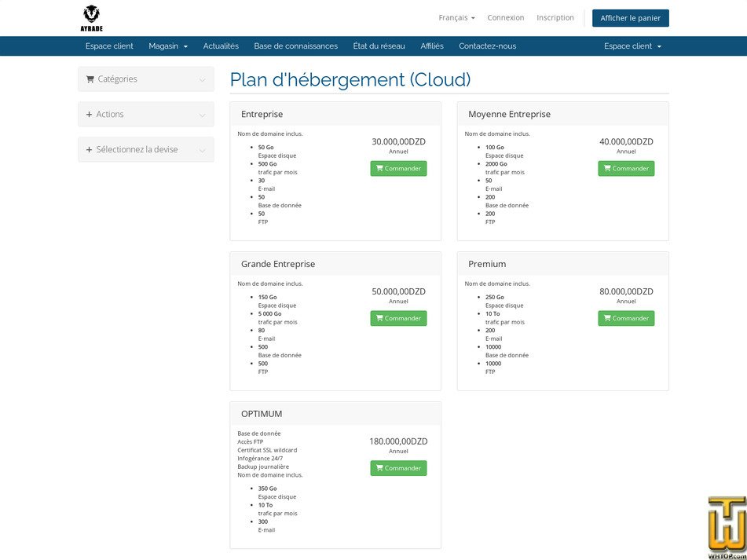Viewport: 747px width, 560px height.
Task: Open the Actualités page
Action: (x=221, y=46)
